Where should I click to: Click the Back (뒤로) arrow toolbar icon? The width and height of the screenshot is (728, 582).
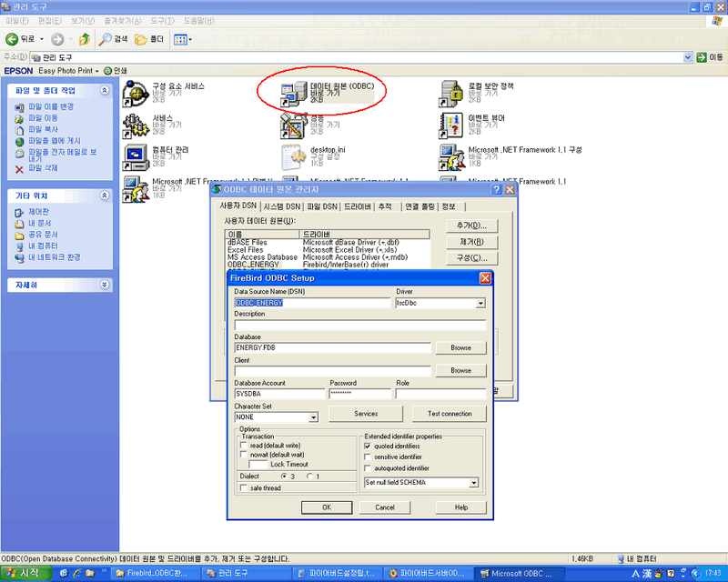[x=12, y=39]
